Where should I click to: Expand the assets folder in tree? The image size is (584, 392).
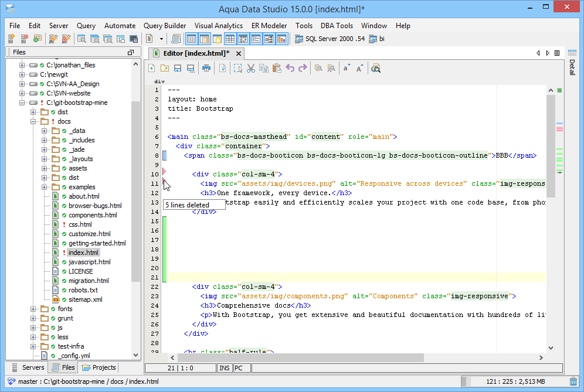[45, 168]
